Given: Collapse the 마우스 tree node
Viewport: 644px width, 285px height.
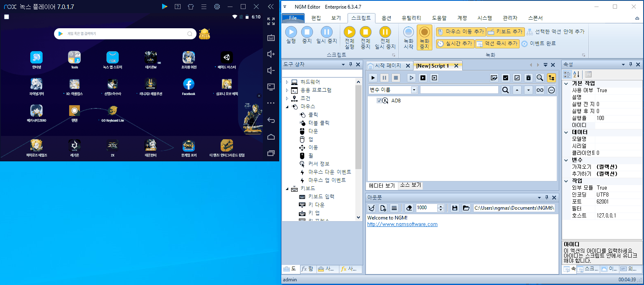Looking at the screenshot, I should tap(287, 106).
